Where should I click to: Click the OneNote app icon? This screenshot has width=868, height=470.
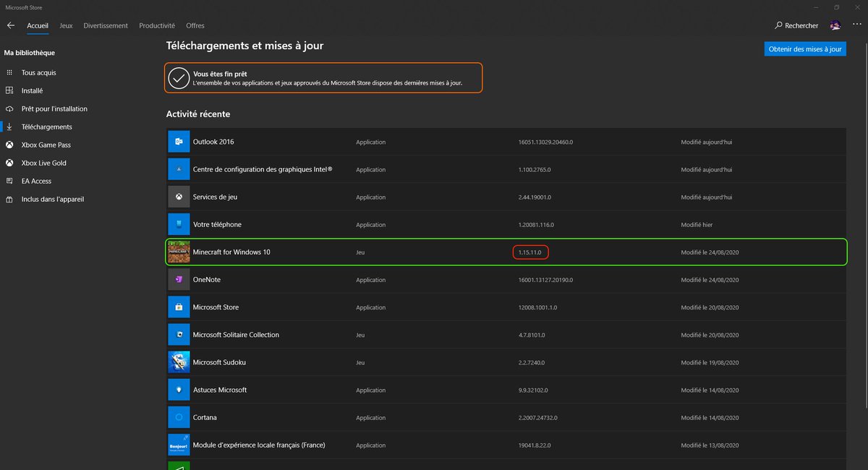tap(179, 279)
